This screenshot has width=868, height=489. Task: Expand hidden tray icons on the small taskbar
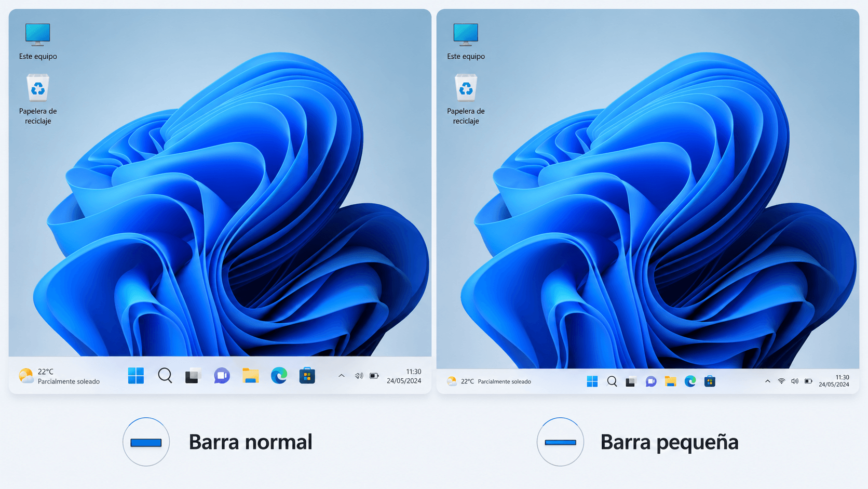pos(768,381)
